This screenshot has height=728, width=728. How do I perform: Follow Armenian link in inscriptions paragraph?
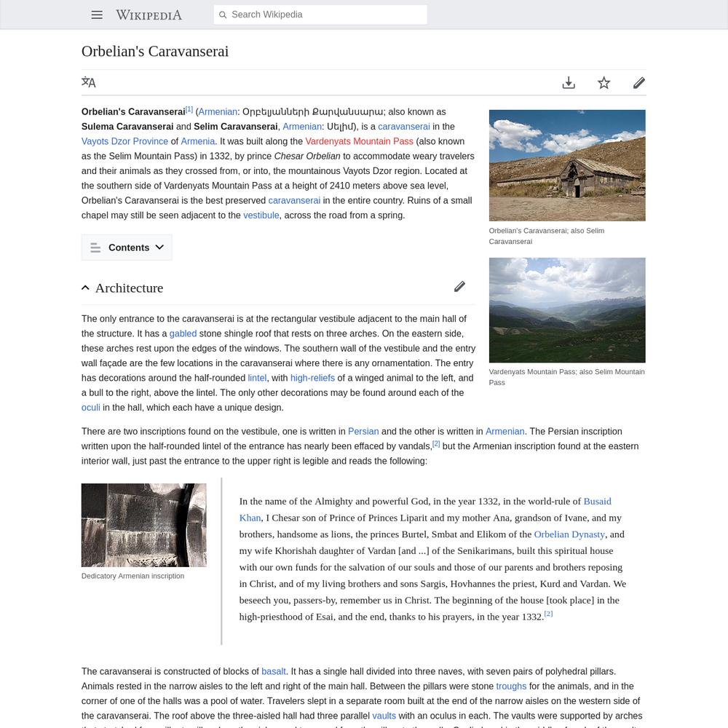click(505, 431)
